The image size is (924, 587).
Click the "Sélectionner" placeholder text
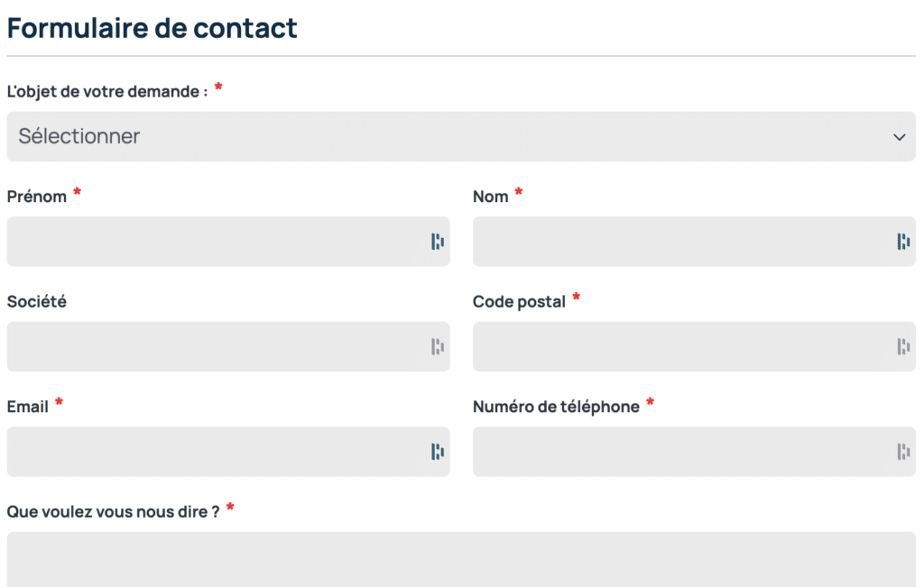click(79, 137)
